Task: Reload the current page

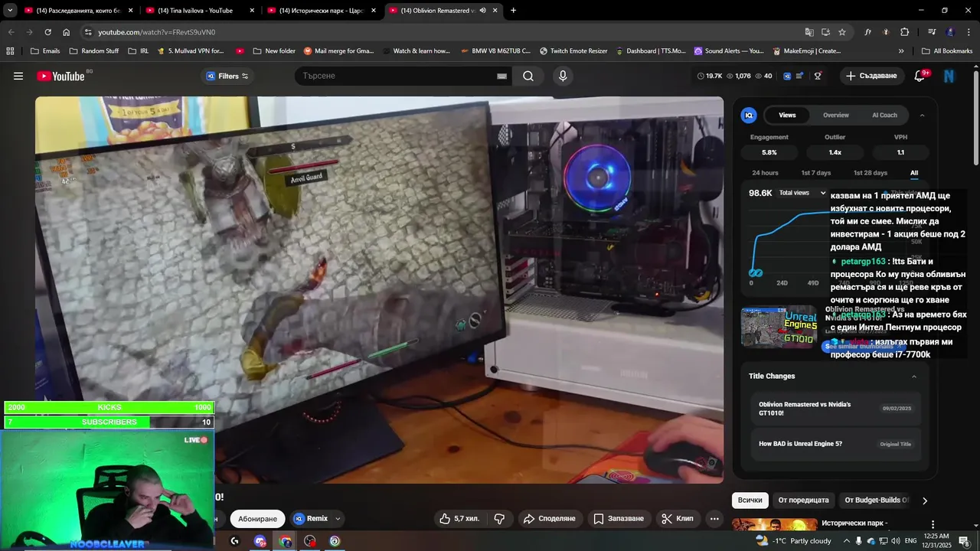Action: (x=47, y=32)
